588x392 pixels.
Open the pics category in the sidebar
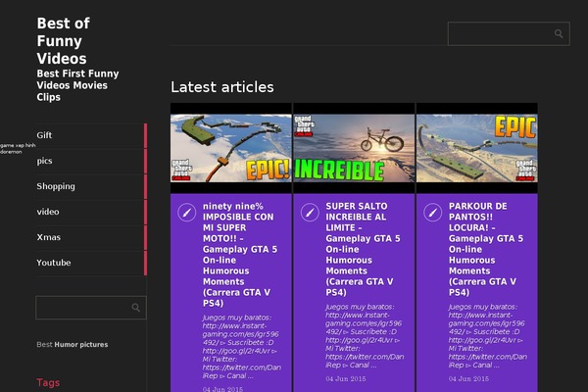[x=91, y=161]
